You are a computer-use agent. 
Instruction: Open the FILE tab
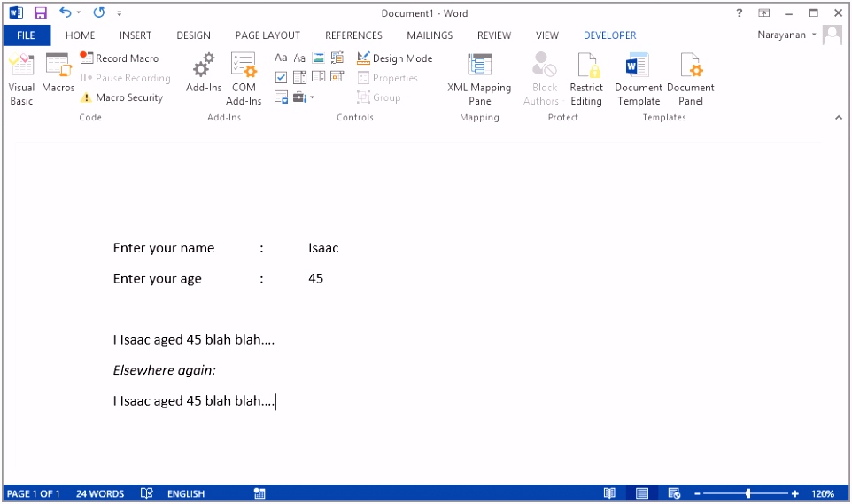click(x=26, y=35)
